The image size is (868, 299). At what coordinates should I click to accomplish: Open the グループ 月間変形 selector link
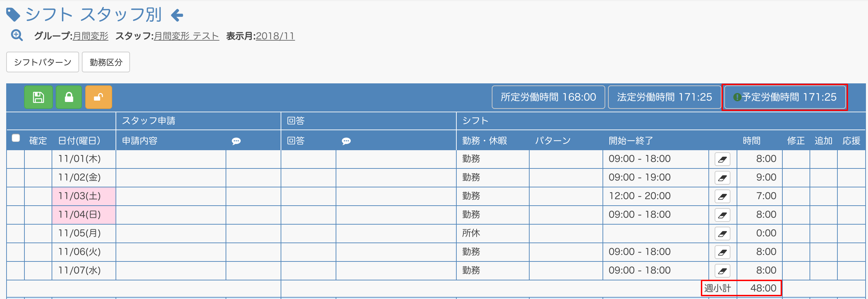(91, 36)
